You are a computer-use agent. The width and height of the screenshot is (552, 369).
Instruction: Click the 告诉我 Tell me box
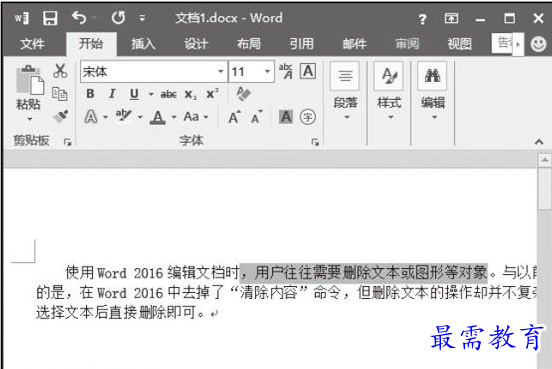(502, 44)
